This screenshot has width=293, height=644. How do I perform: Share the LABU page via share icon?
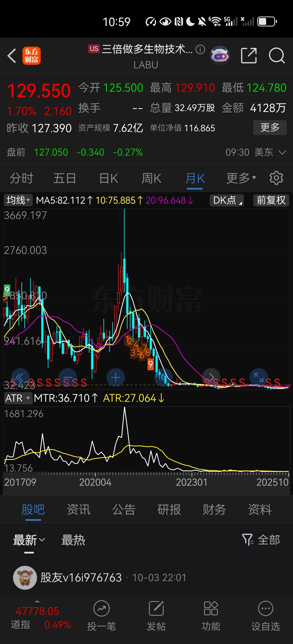(x=249, y=55)
